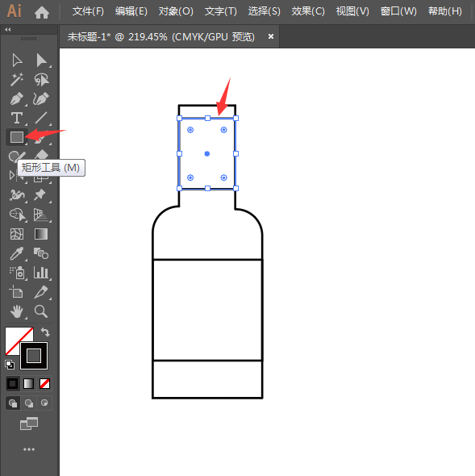475x476 pixels.
Task: Switch to Draw Behind mode
Action: click(x=29, y=403)
